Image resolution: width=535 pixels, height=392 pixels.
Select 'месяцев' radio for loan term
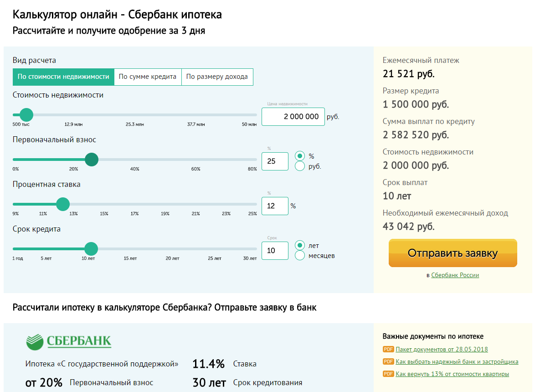click(299, 256)
